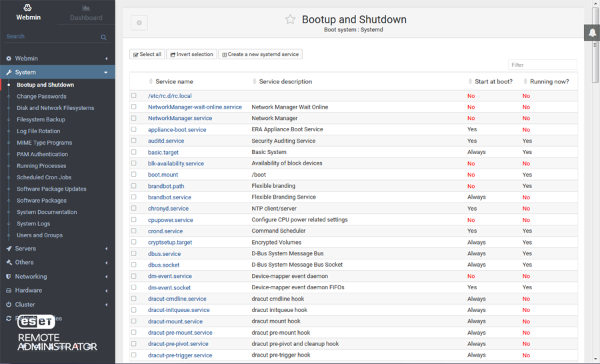Screen dimensions: 600x364
Task: Tick checkbox for dbus.socket
Action: 133,265
